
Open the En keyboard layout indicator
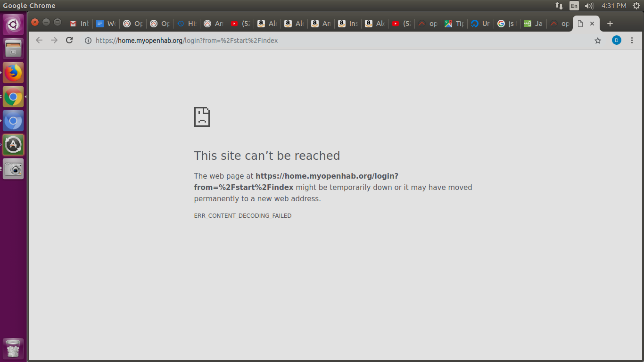pos(574,6)
